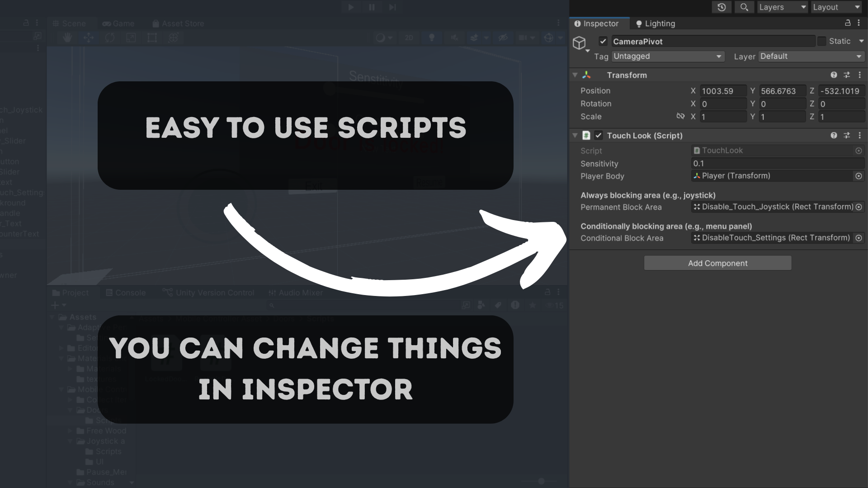Select the Transform combined tool
The height and width of the screenshot is (488, 868).
pos(174,38)
